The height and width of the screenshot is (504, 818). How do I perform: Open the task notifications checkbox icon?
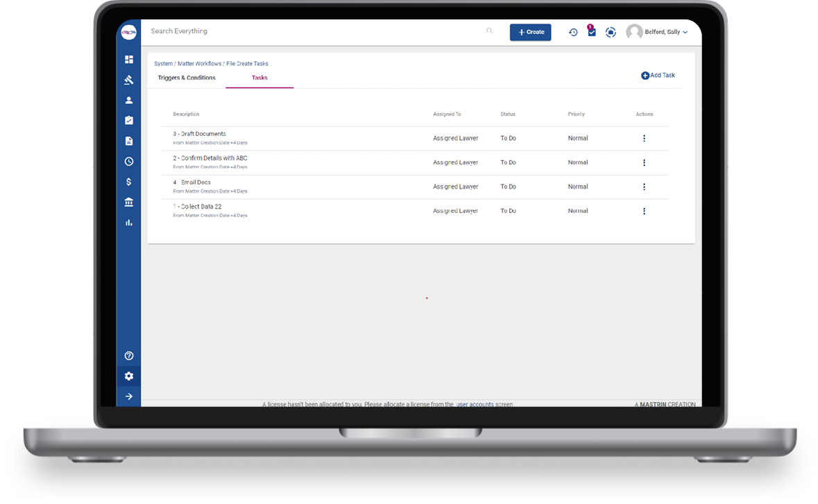592,31
